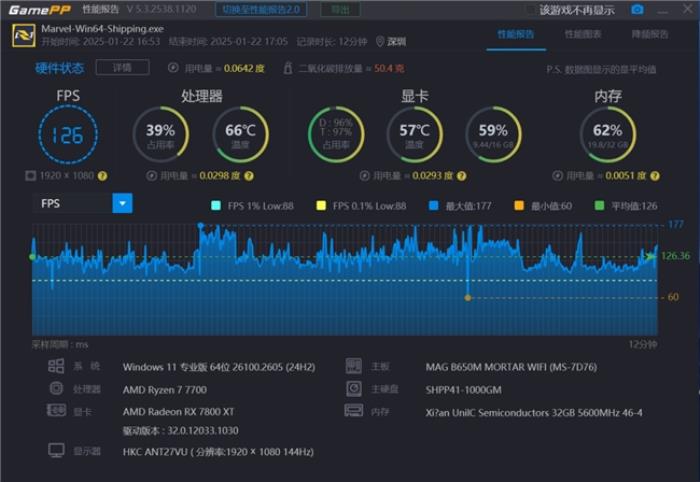Click the Marvel game executable icon
Screen dimensions: 700x482
pyautogui.click(x=24, y=36)
